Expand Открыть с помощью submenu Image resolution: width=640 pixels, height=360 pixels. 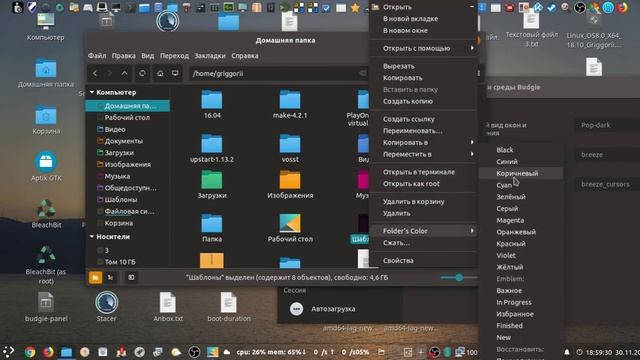[x=423, y=48]
